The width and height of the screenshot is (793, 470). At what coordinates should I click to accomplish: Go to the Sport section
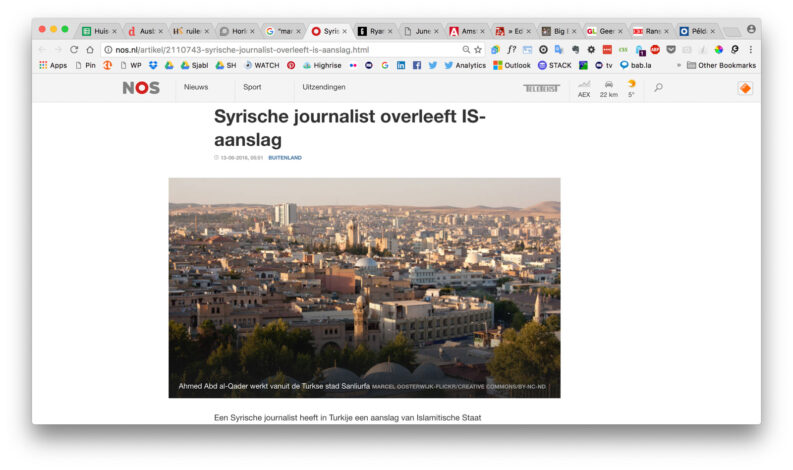[252, 87]
